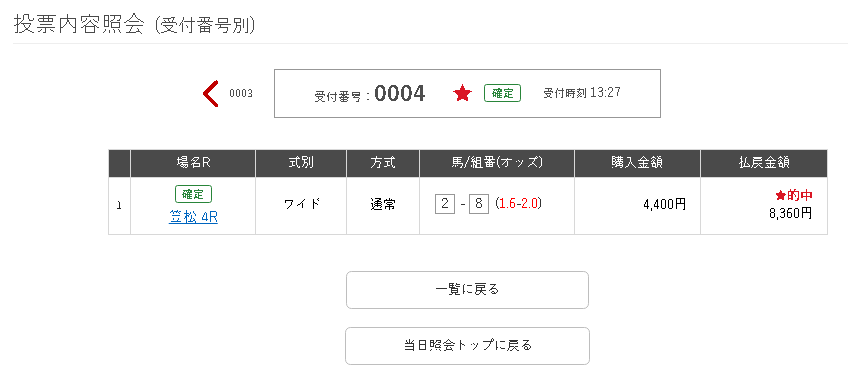
Task: Click the 一覧に戻る button
Action: [x=467, y=290]
